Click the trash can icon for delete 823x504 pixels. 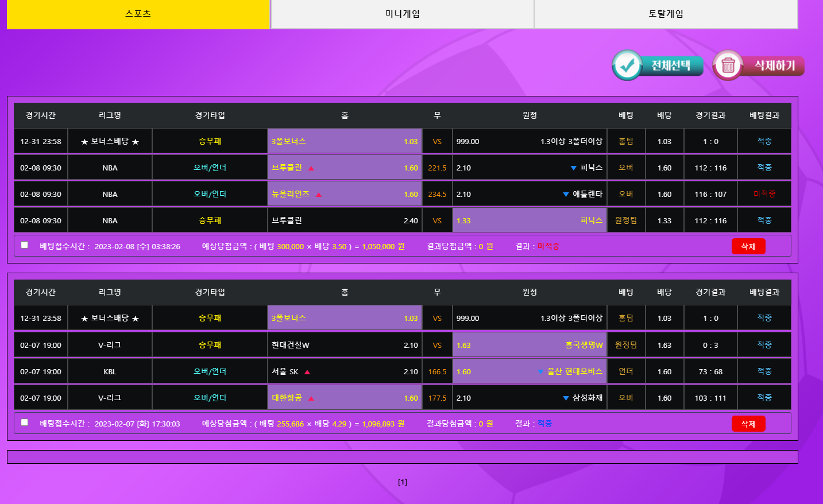click(728, 65)
